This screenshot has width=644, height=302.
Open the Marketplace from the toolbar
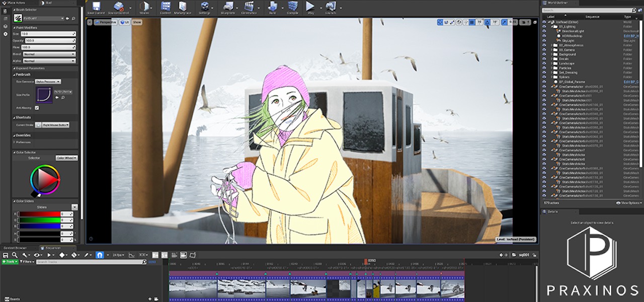pyautogui.click(x=182, y=7)
